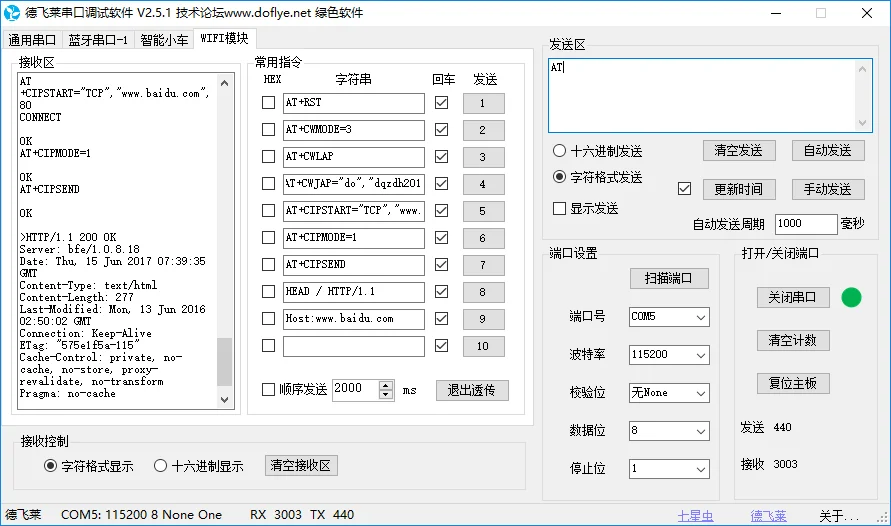Click the Host:www.baidu.com command field
Viewport: 891px width, 526px height.
353,319
